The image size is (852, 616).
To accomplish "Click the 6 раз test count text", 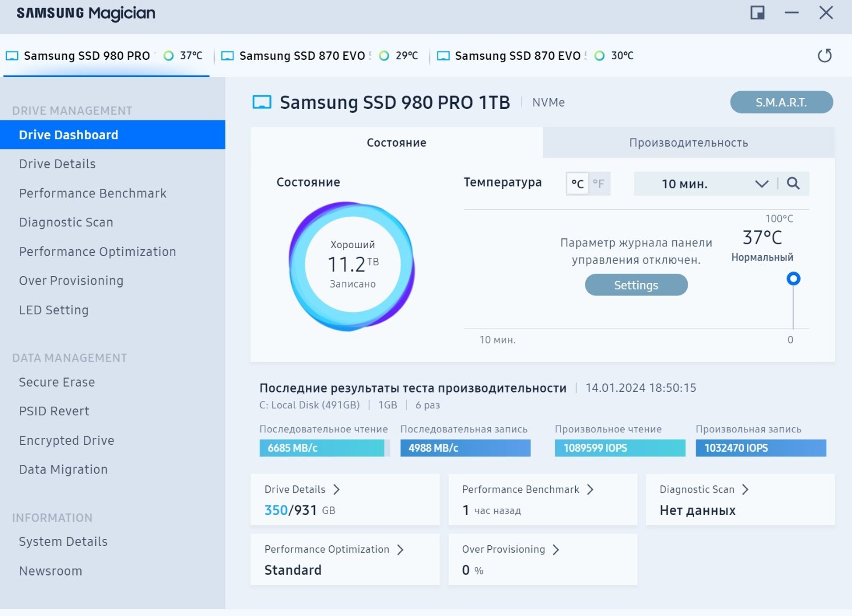I will pyautogui.click(x=427, y=405).
